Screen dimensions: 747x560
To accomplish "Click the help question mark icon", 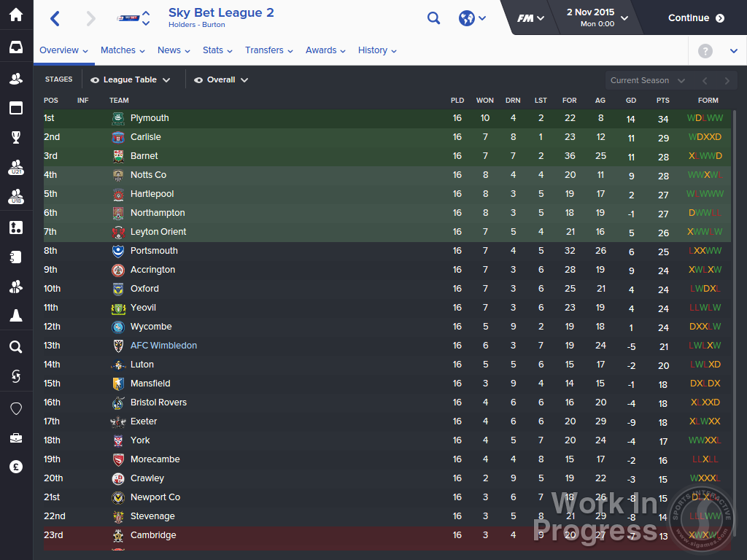I will click(705, 50).
